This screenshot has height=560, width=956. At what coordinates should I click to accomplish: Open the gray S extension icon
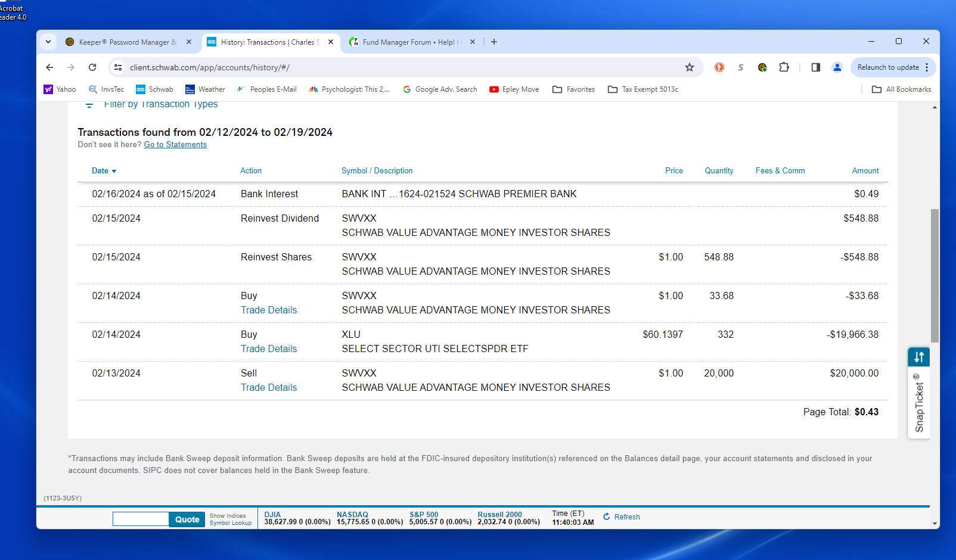coord(741,67)
